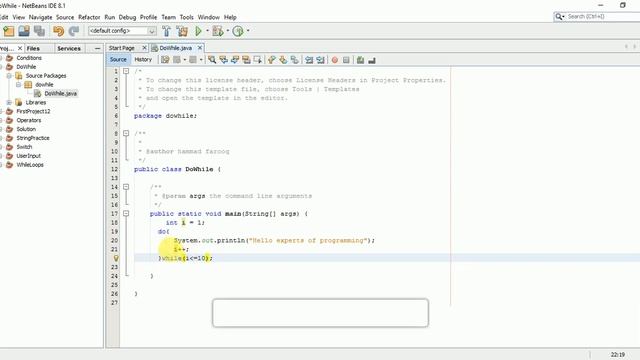Viewport: 640px width, 360px height.
Task: Comment out the selected lines
Action: pyautogui.click(x=360, y=60)
